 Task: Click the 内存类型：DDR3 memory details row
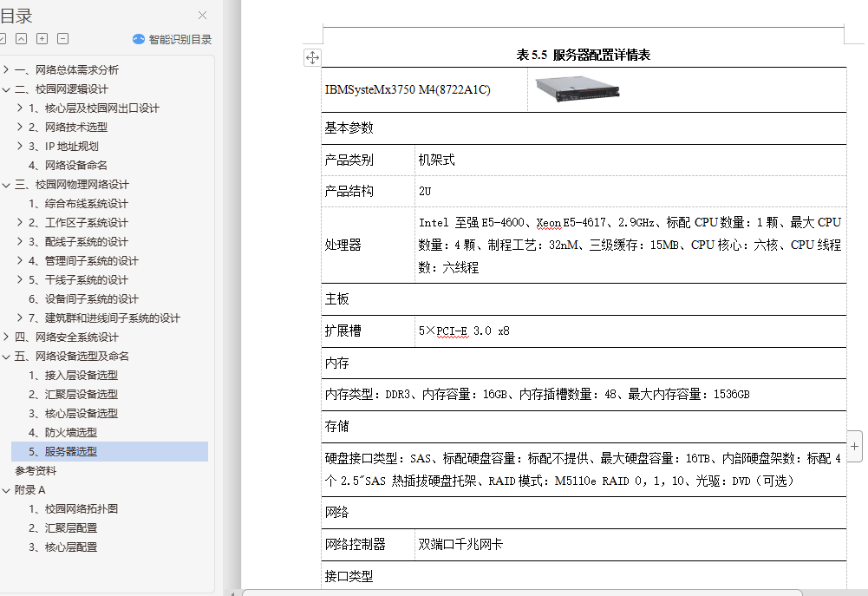584,395
